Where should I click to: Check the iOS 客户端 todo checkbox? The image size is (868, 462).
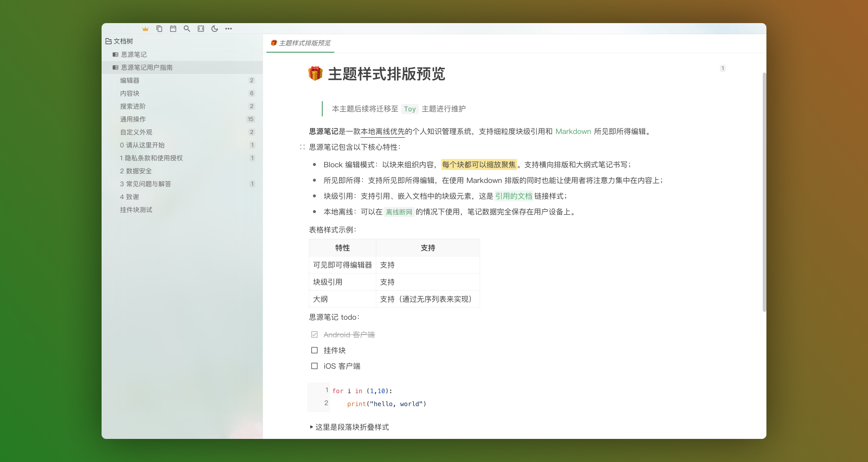pos(314,366)
